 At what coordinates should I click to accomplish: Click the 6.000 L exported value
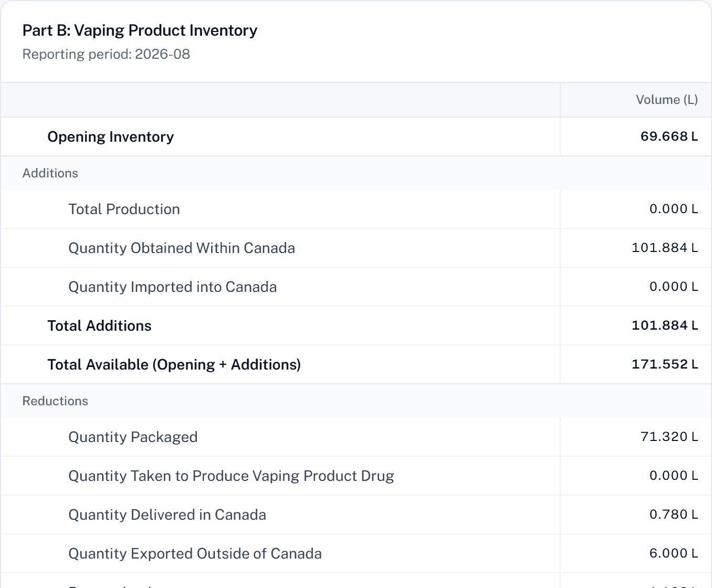(674, 553)
